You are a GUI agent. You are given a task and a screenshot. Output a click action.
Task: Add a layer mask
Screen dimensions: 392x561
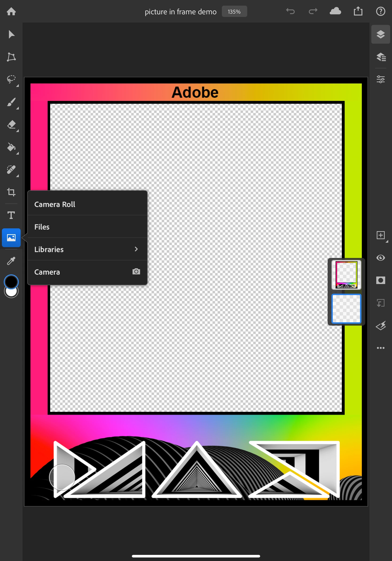pos(380,280)
